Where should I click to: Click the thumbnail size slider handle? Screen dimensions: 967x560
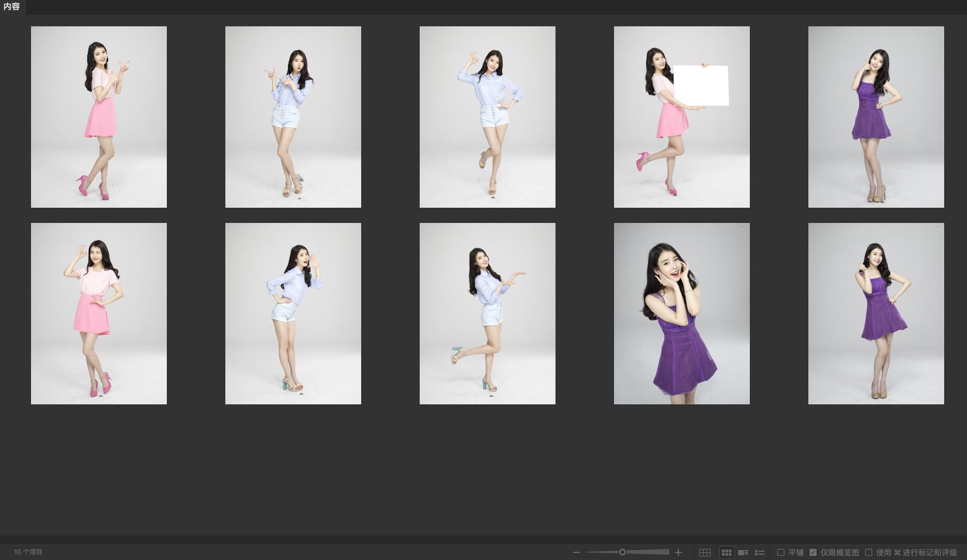622,552
